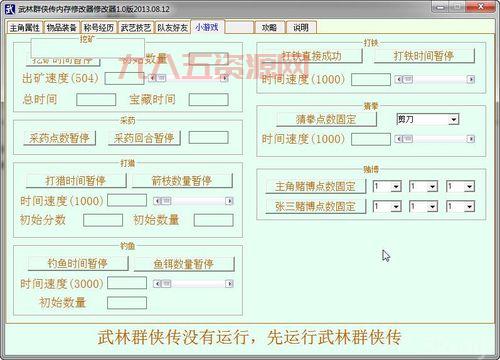500x360 pixels.
Task: Click right arrow of 出矿速度 slider
Action: click(225, 78)
